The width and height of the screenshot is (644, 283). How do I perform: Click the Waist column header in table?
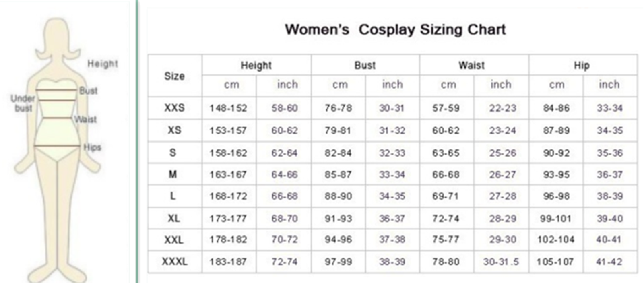tap(472, 65)
